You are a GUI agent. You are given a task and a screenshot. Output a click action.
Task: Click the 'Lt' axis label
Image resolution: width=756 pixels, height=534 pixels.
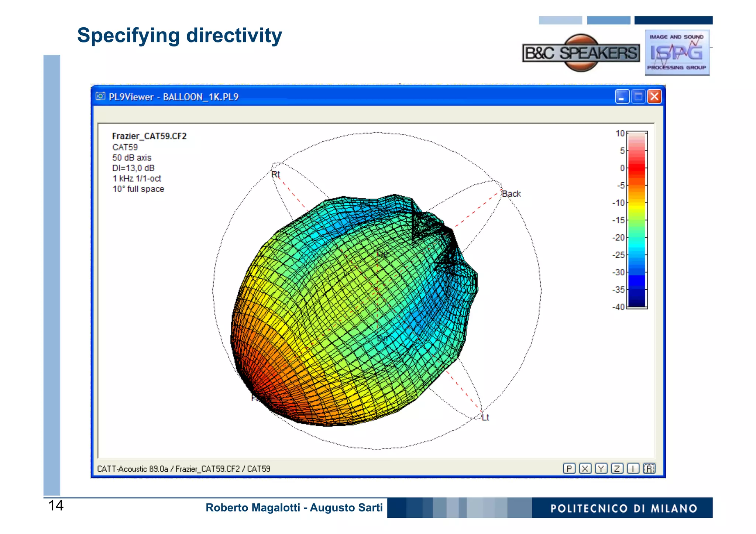click(485, 417)
